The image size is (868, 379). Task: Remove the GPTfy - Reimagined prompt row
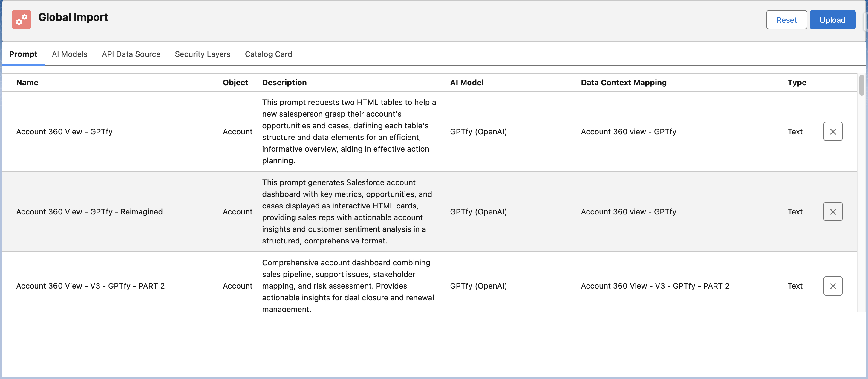832,211
